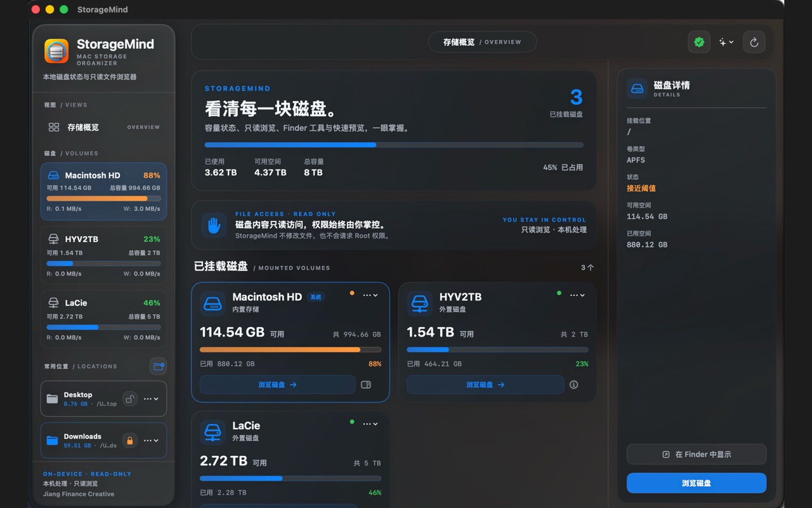Image resolution: width=812 pixels, height=508 pixels.
Task: Click the 114.54 GB available value in details
Action: [647, 217]
